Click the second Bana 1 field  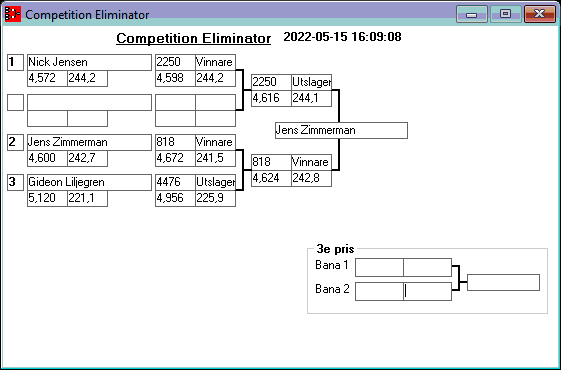tap(428, 268)
